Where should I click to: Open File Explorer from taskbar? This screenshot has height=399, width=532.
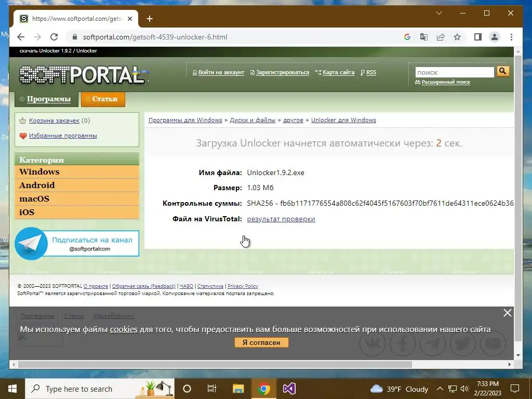click(x=238, y=389)
